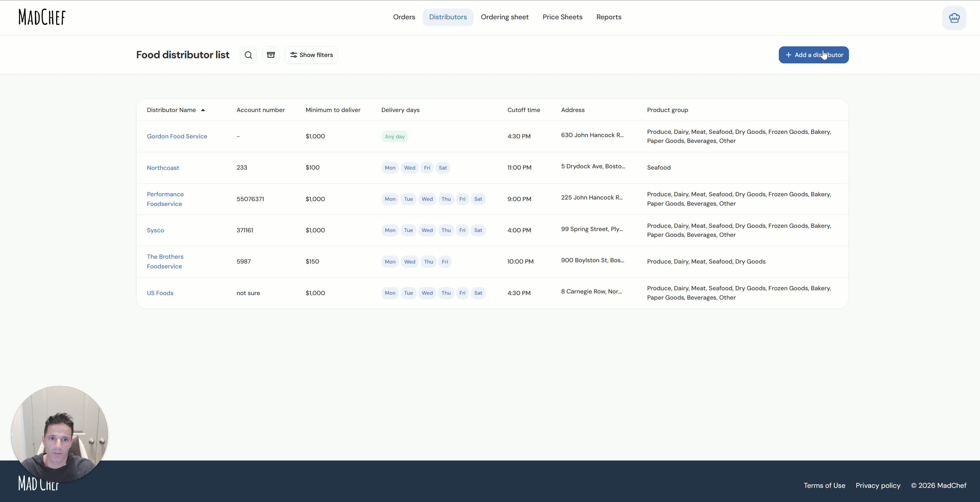Click US Foods Sat delivery badge
Viewport: 980px width, 502px height.
coord(478,293)
